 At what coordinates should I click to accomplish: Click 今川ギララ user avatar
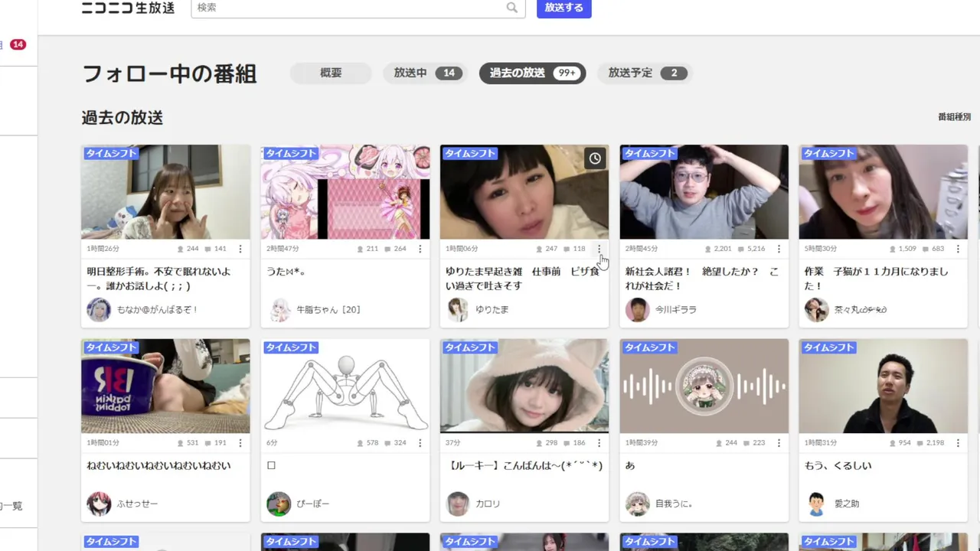pyautogui.click(x=637, y=310)
